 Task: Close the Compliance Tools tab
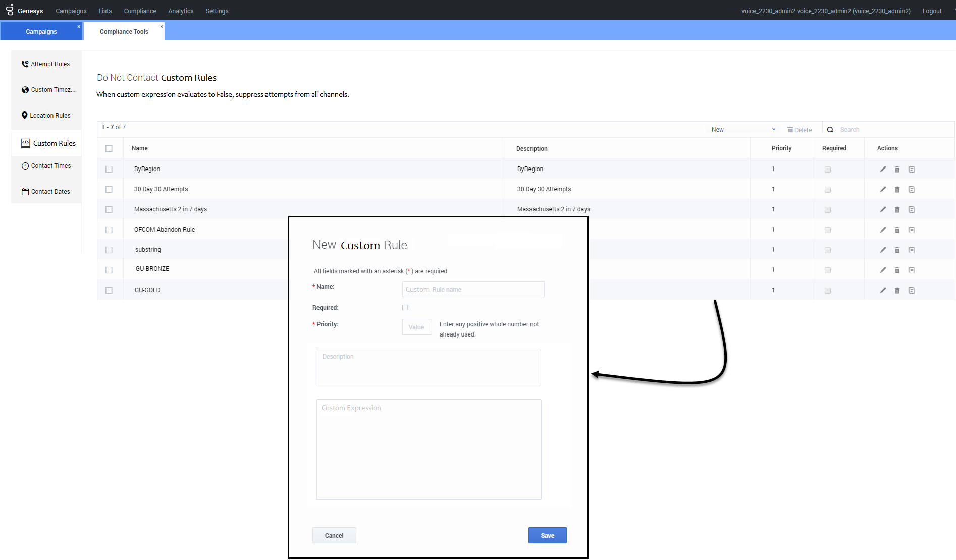(x=162, y=27)
